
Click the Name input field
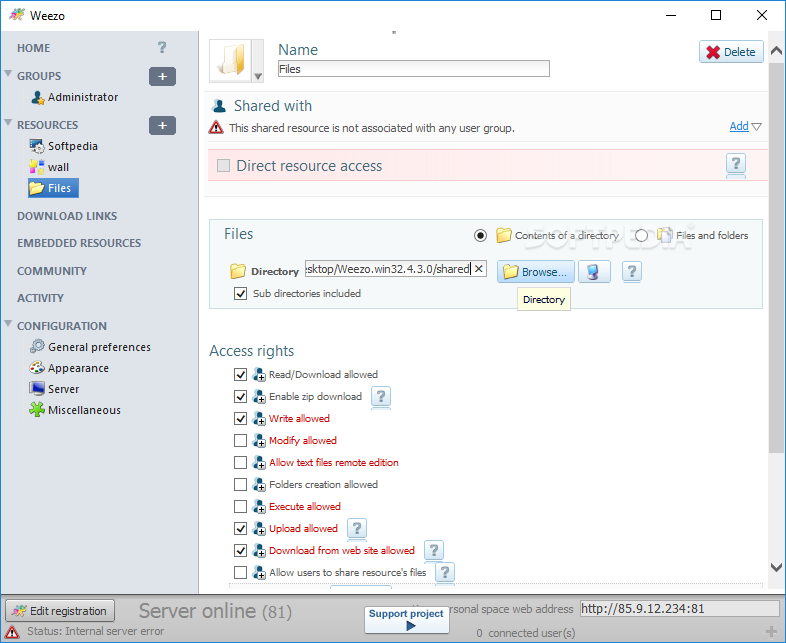click(414, 69)
